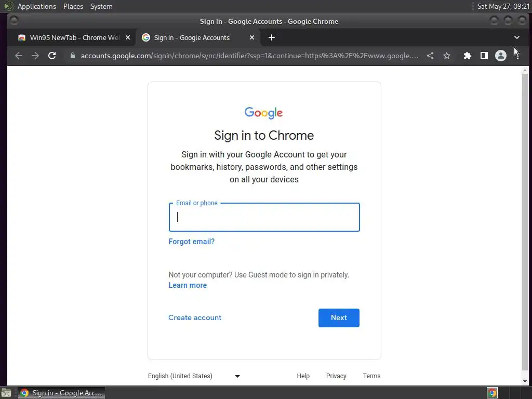Click the show desktop icon in taskbar
This screenshot has width=532, height=399.
(6, 393)
